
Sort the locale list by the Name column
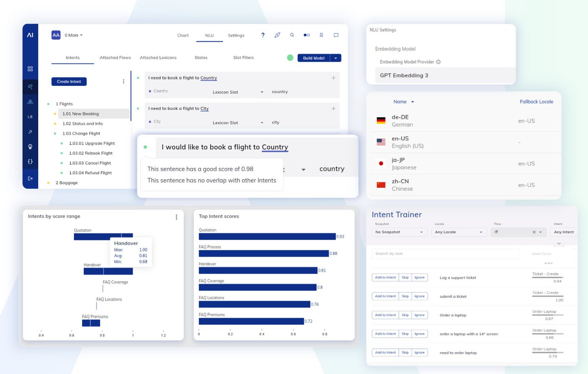coord(404,102)
